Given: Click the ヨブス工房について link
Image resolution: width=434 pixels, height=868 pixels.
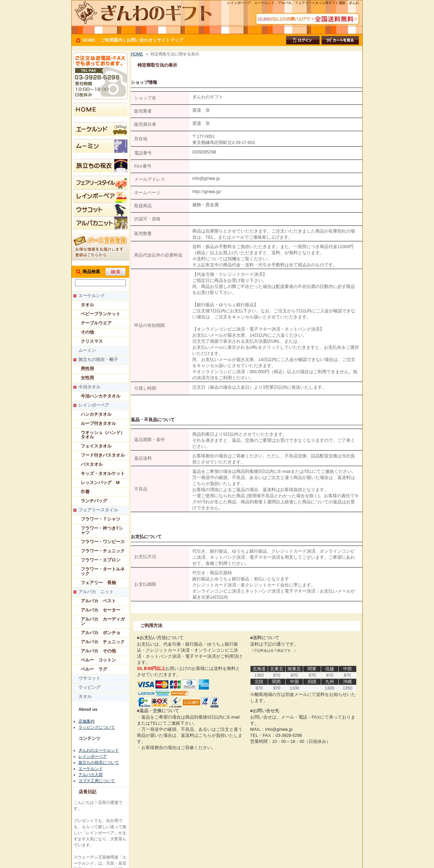Looking at the screenshot, I should 97,781.
